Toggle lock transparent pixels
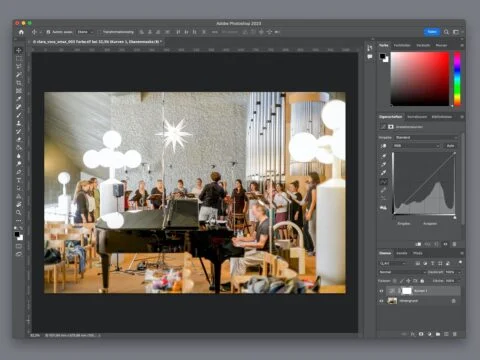This screenshot has width=480, height=360. click(x=395, y=281)
